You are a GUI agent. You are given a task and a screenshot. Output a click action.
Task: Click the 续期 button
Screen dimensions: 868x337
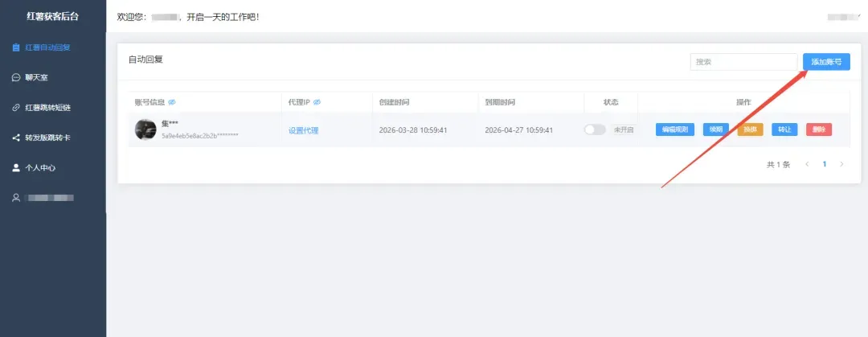tap(716, 129)
